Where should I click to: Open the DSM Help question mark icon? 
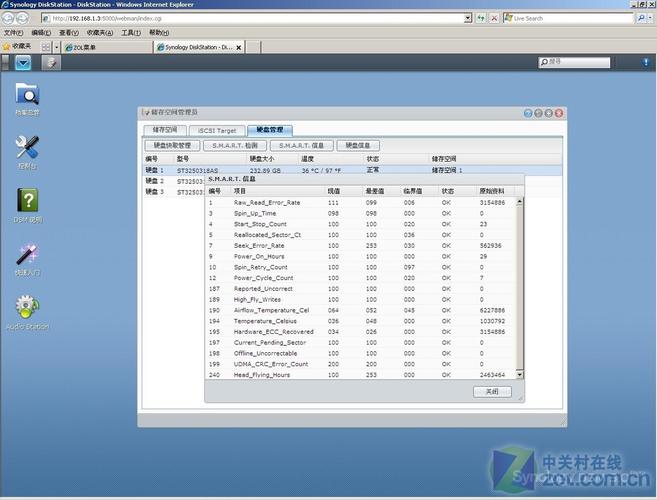tap(27, 205)
